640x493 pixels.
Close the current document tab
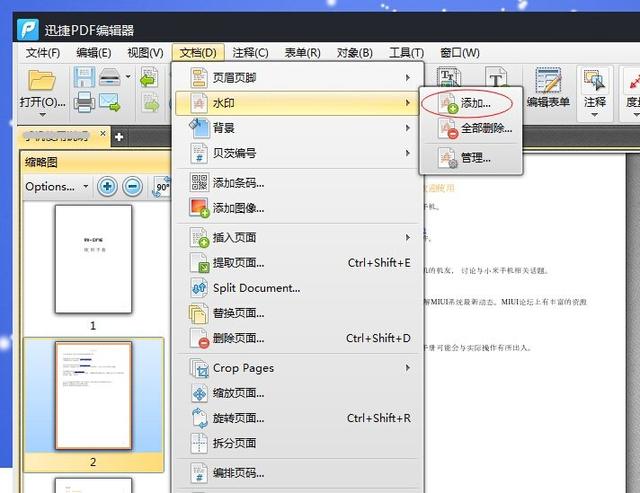tap(103, 133)
